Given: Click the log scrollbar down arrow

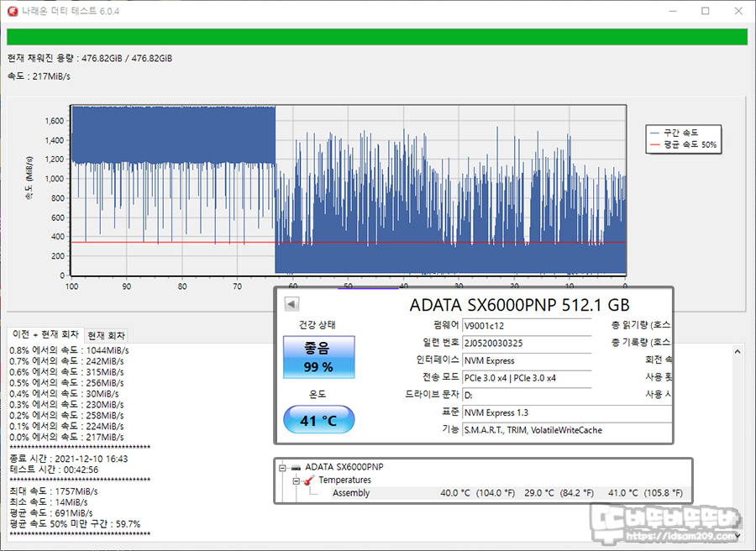Looking at the screenshot, I should pyautogui.click(x=738, y=535).
